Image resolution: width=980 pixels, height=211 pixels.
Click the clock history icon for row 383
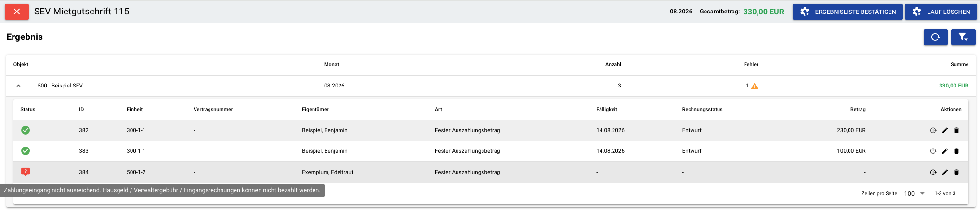point(933,151)
